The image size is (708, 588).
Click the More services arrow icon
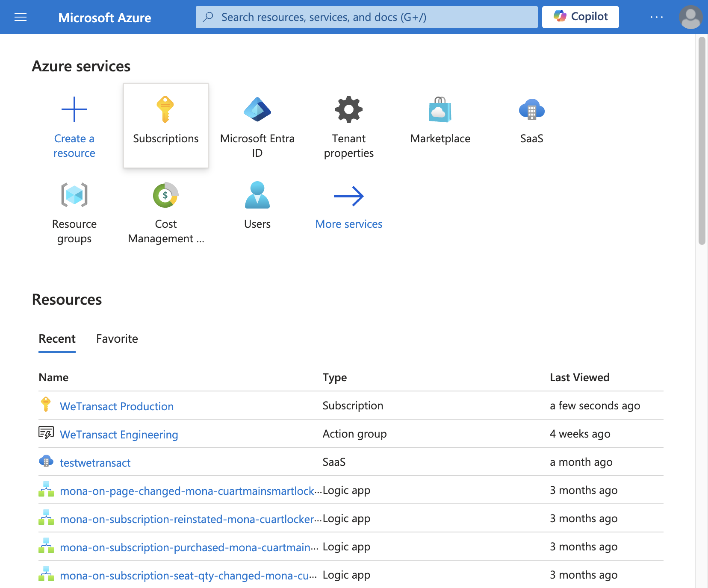349,196
